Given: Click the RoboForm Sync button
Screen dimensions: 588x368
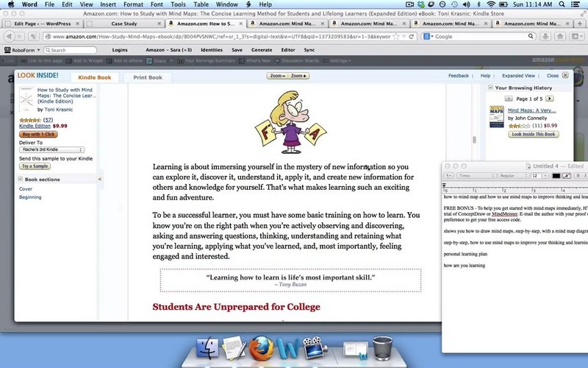Looking at the screenshot, I should (x=309, y=50).
